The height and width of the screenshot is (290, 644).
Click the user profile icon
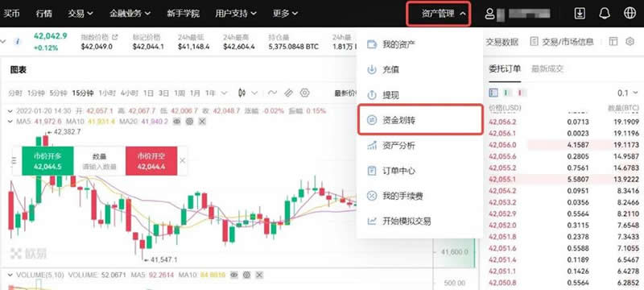pos(489,14)
